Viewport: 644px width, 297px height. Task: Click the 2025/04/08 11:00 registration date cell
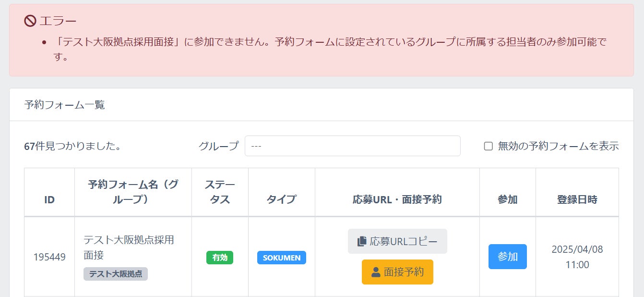coord(577,257)
